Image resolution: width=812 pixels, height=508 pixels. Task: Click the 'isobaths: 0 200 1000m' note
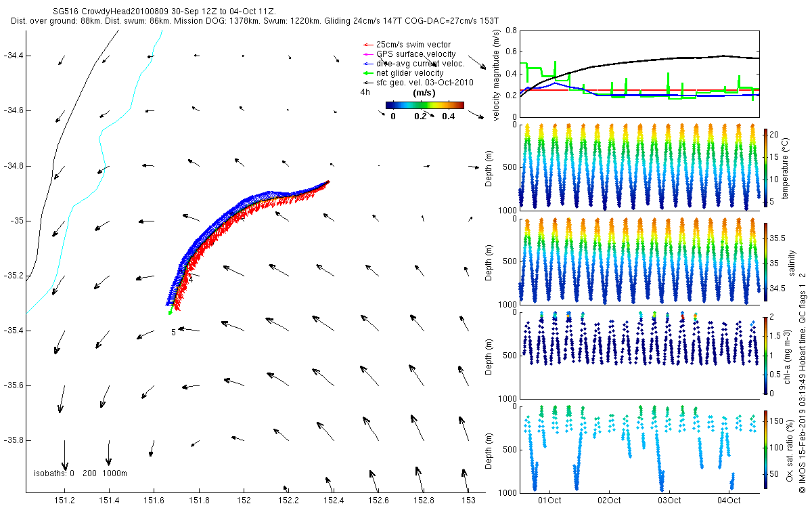(x=81, y=473)
